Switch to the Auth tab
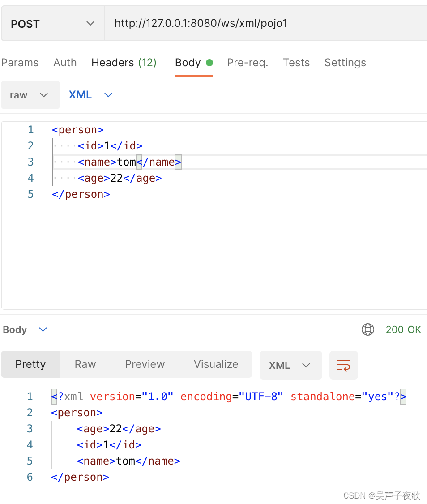Screen dimensions: 427x504 point(65,62)
